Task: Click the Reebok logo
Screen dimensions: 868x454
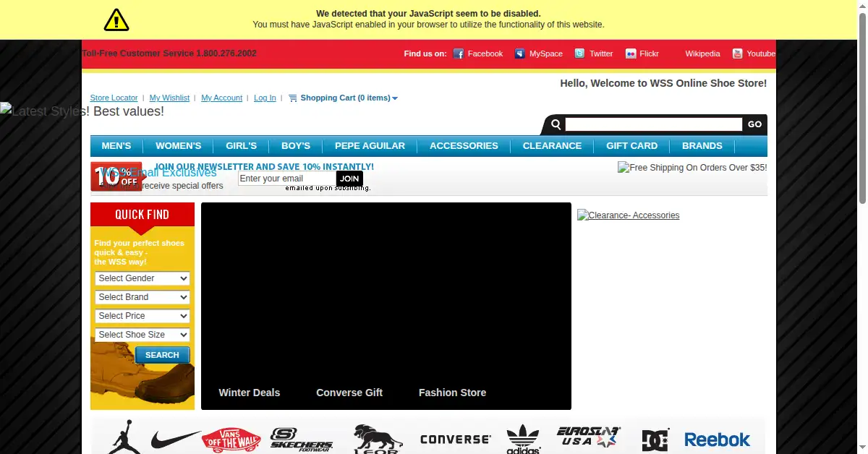Action: [717, 439]
